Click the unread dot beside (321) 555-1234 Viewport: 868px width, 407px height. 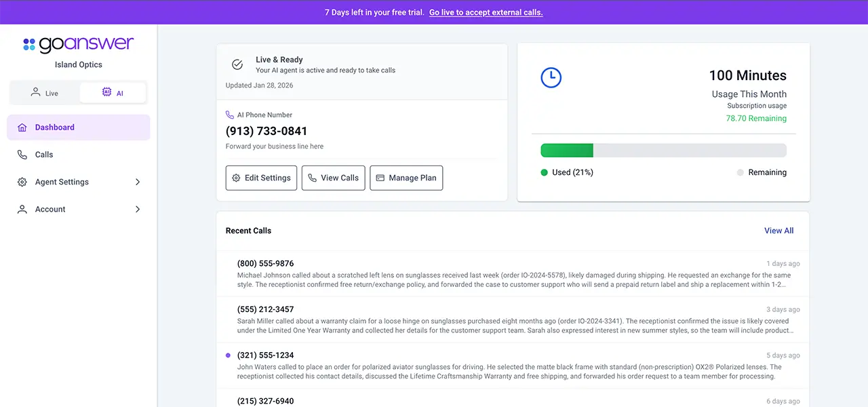tap(228, 355)
